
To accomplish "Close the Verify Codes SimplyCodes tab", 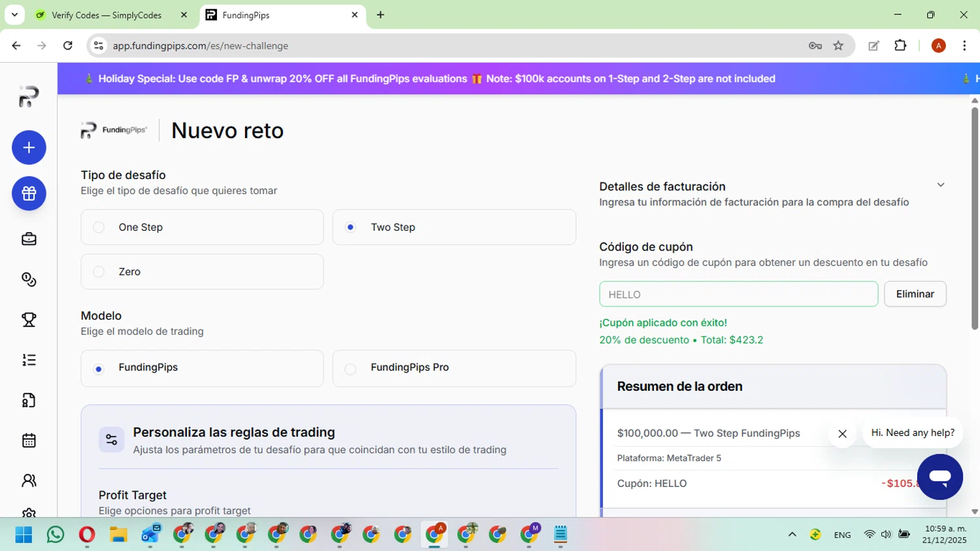I will coord(184,15).
